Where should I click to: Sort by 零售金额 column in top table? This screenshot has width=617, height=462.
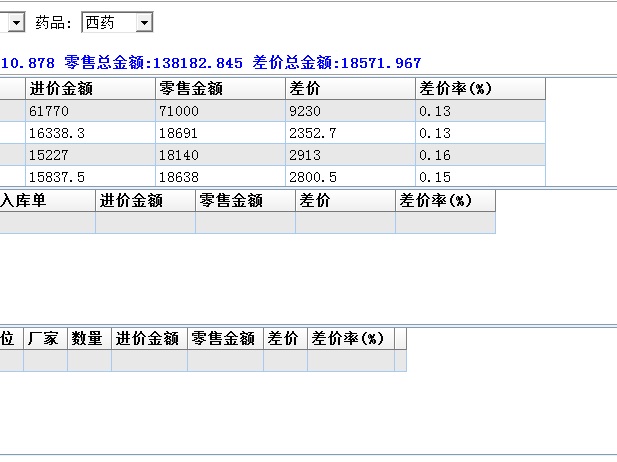(220, 89)
